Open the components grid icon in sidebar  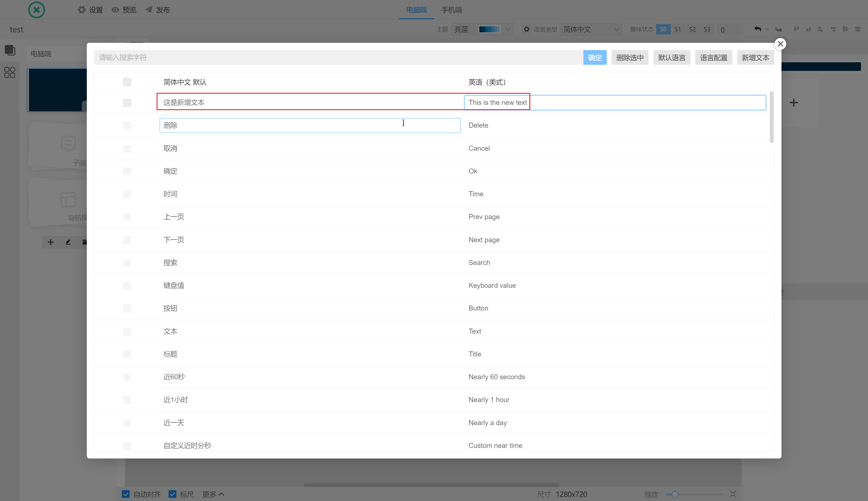10,72
